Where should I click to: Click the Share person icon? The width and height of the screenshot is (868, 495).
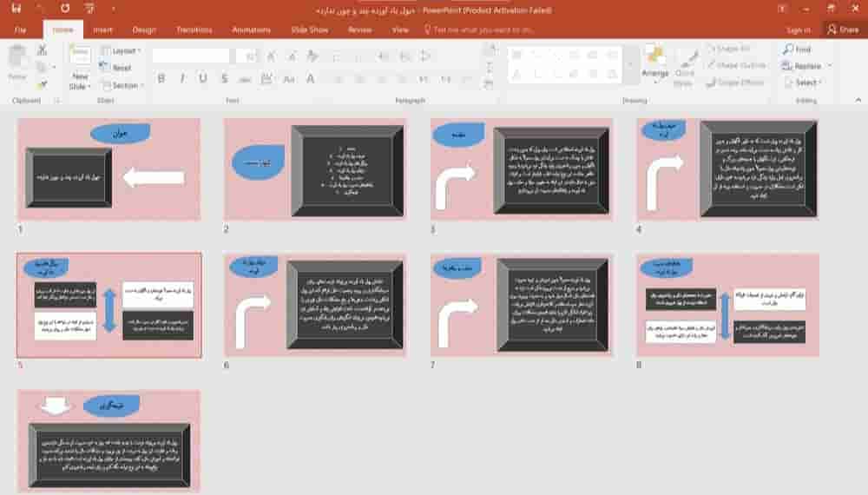832,30
